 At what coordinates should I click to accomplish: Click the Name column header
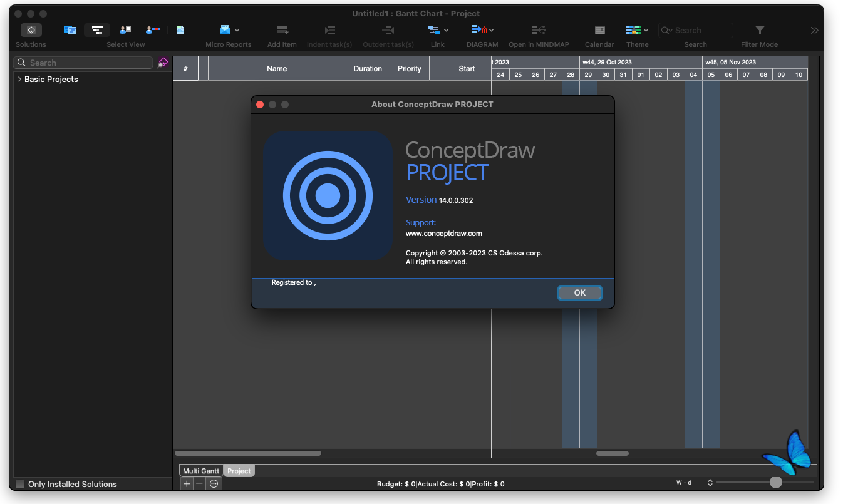[x=277, y=69]
